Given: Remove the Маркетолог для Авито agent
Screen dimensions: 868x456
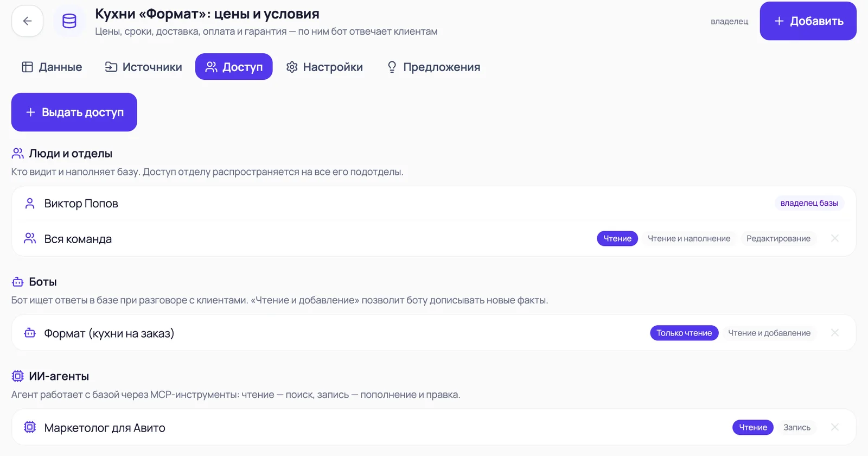Looking at the screenshot, I should pyautogui.click(x=835, y=427).
